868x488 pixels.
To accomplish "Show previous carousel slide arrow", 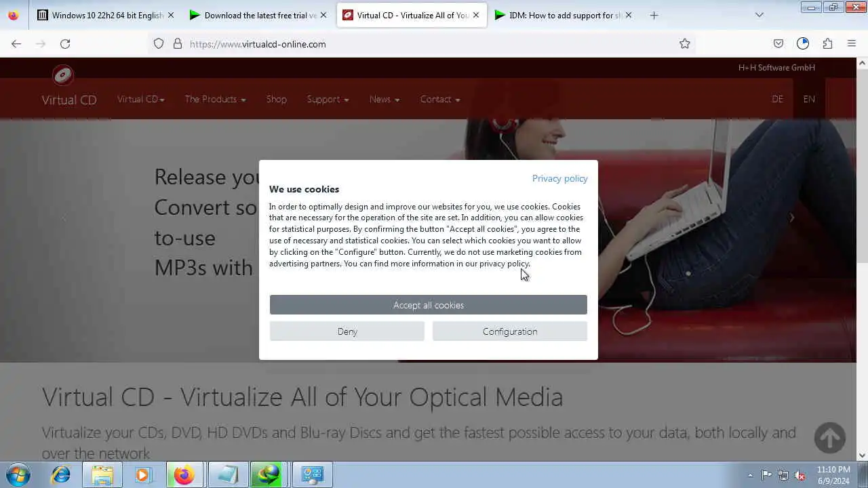I will click(x=64, y=218).
